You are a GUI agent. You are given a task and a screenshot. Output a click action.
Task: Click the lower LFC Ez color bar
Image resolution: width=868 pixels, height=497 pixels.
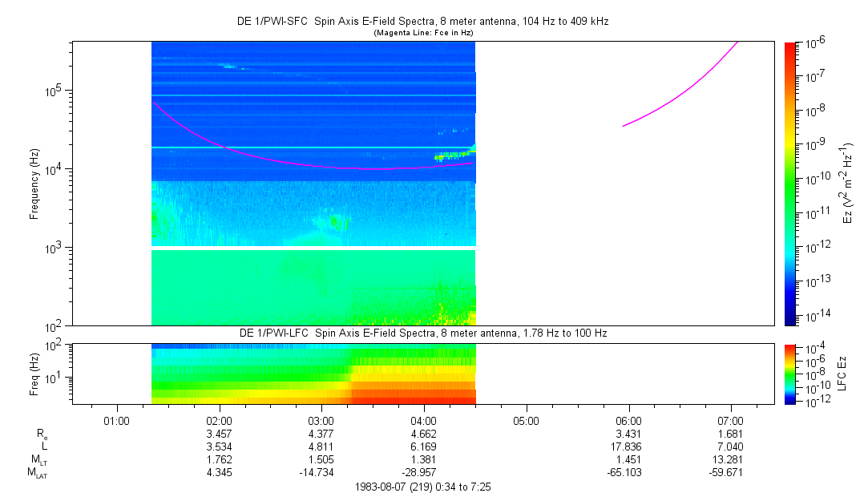click(x=789, y=373)
